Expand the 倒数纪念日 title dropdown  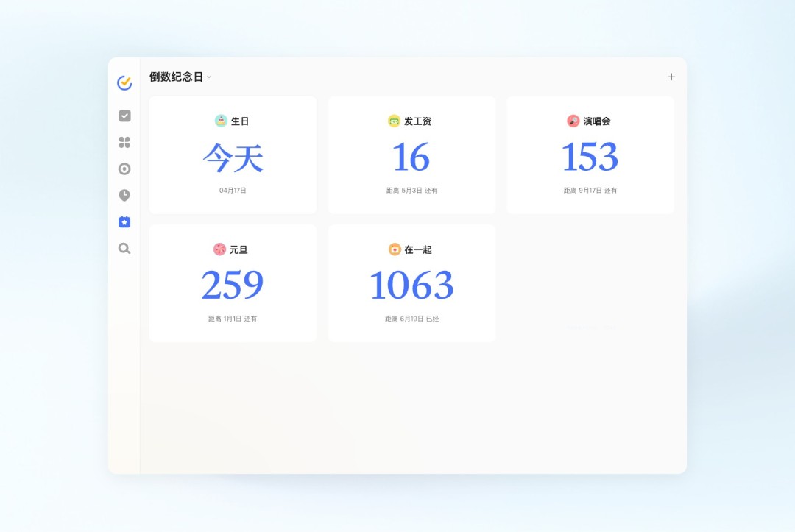(208, 77)
